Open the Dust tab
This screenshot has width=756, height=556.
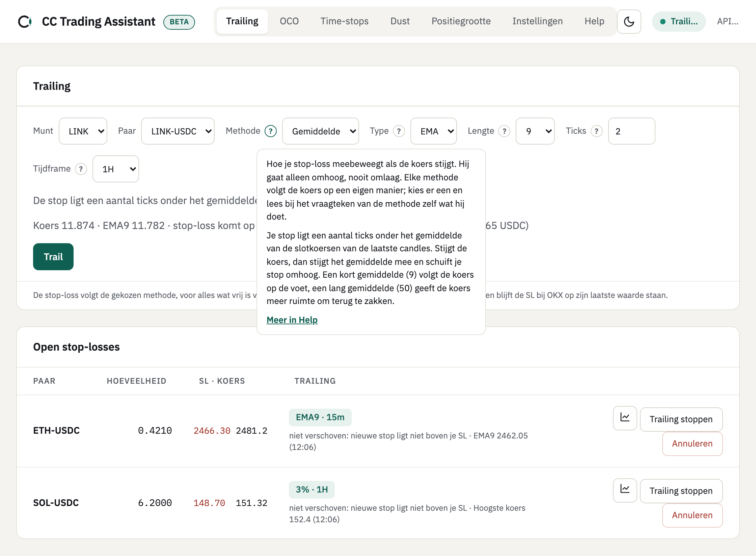click(x=400, y=21)
